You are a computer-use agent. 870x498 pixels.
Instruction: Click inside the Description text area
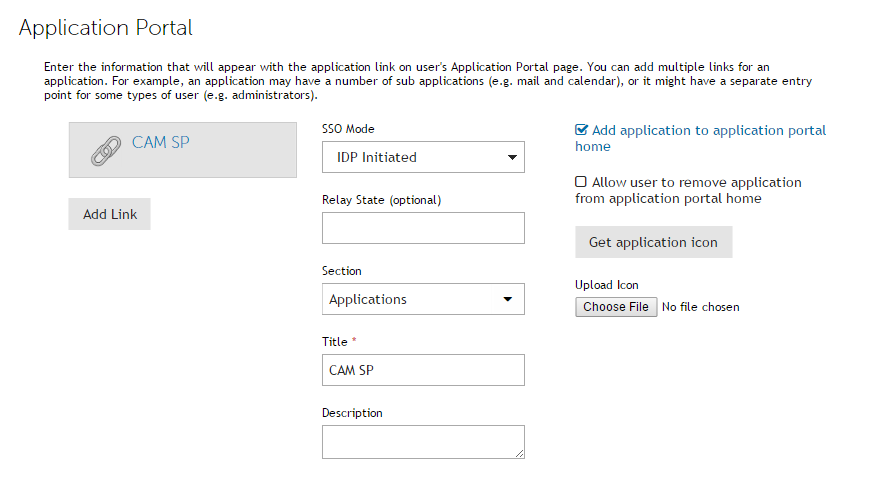point(423,442)
